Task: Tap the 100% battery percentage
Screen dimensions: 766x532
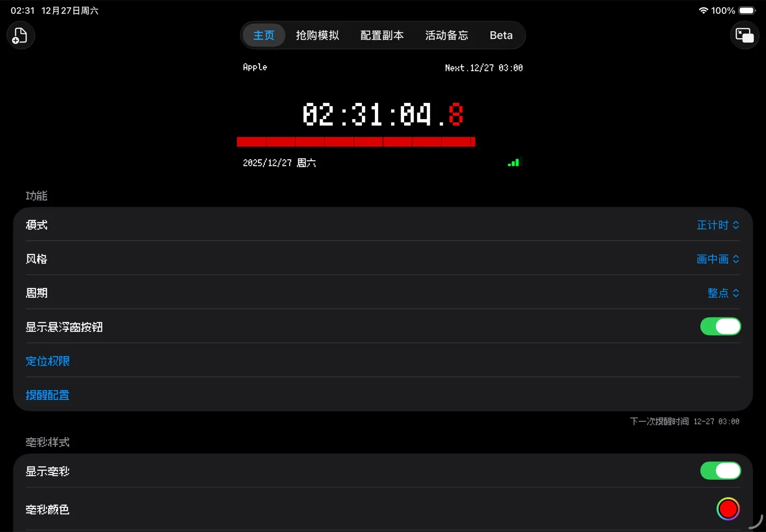Action: (x=723, y=11)
